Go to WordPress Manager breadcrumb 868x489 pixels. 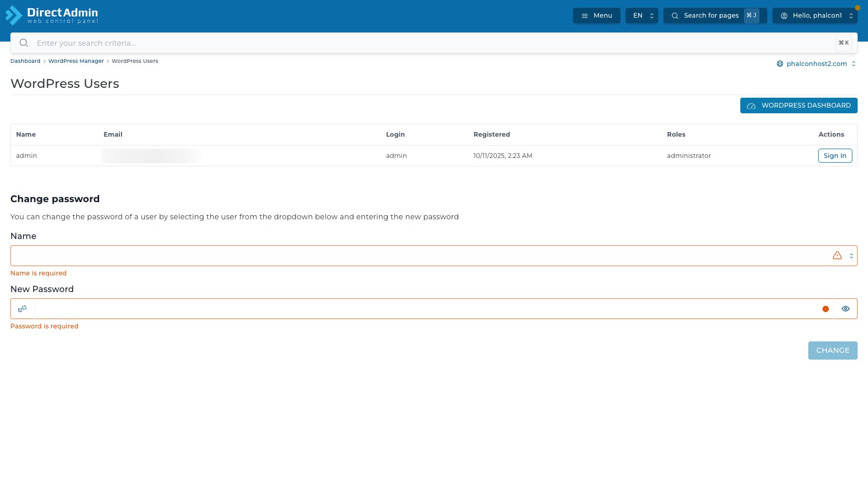tap(76, 61)
